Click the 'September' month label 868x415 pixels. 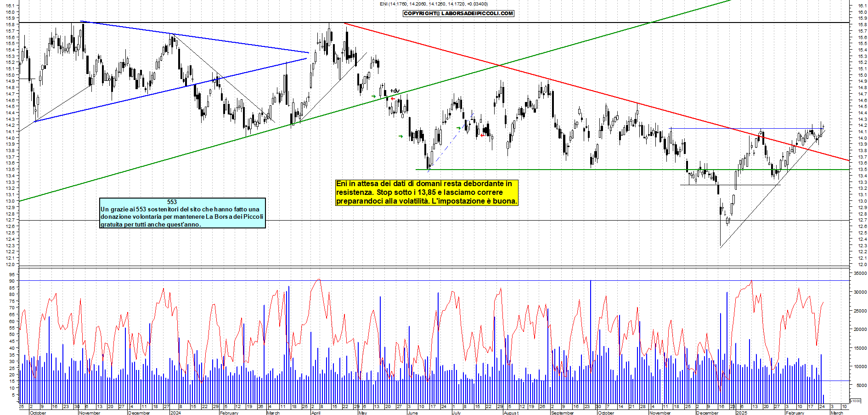coord(562,413)
